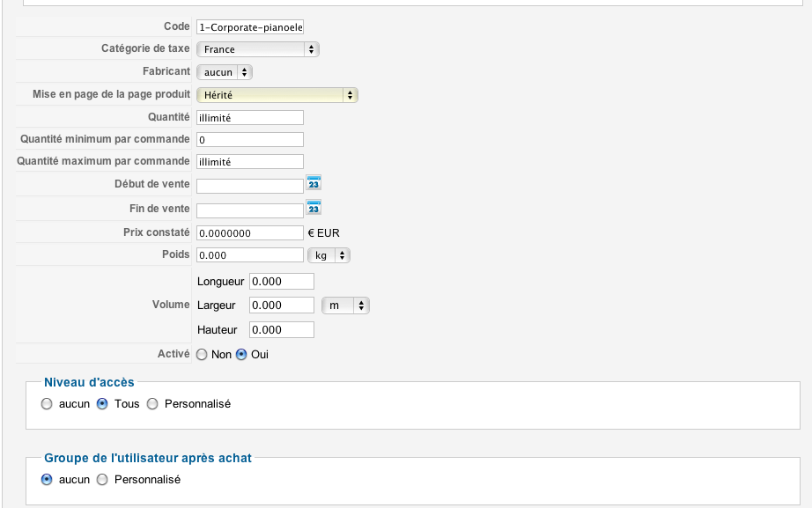Select 'Non' for Activé

202,355
